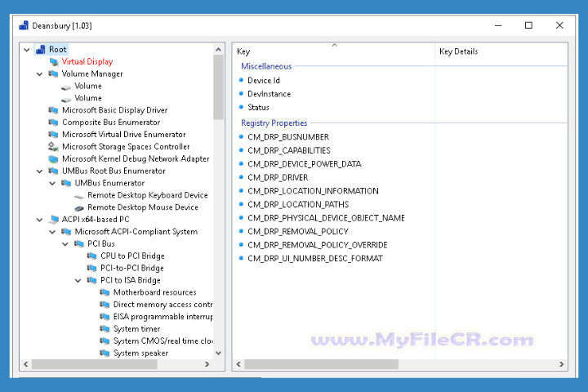
Task: Click the Deansbury title bar app icon
Action: [24, 25]
